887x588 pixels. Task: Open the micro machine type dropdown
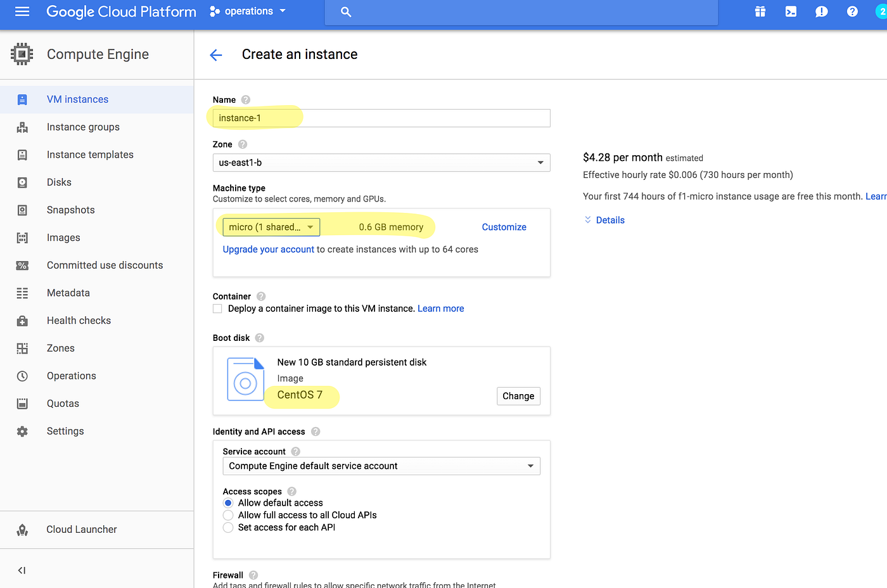tap(271, 227)
